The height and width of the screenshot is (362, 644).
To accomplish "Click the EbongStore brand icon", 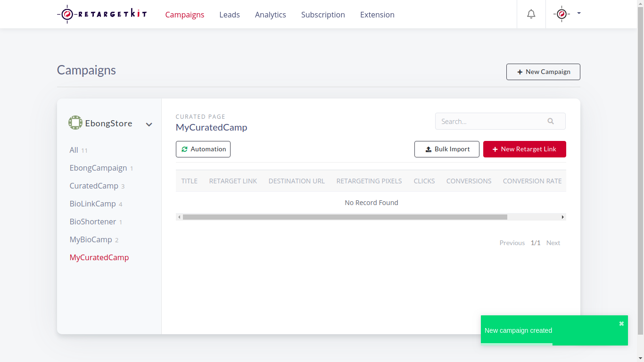I will [75, 123].
